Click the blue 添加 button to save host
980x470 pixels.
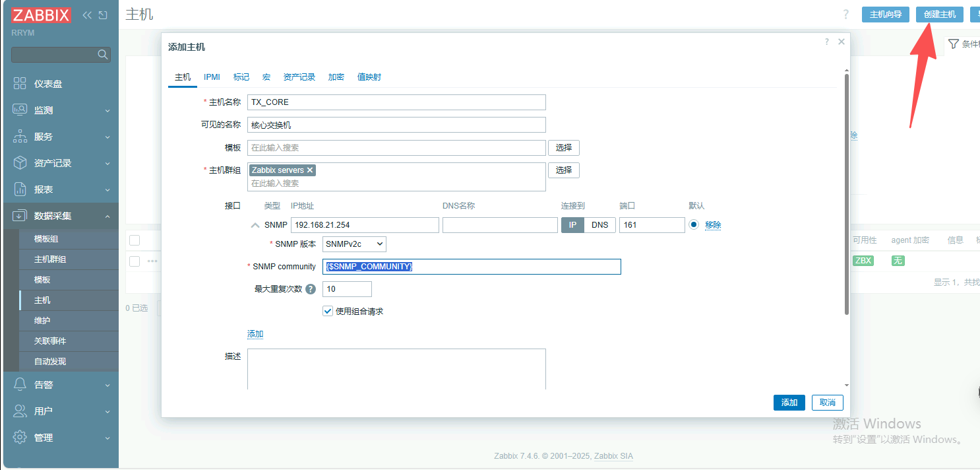(789, 403)
